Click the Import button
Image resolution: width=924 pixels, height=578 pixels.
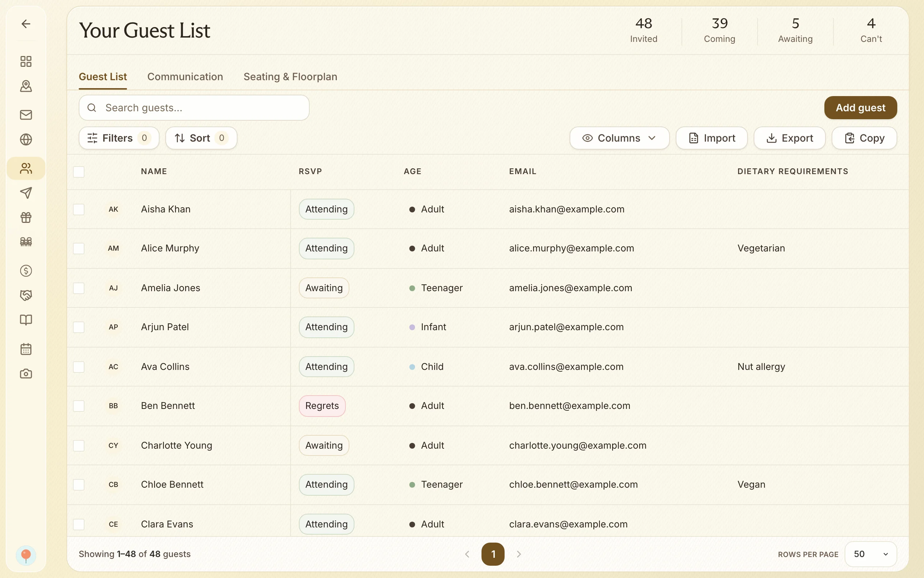coord(711,138)
